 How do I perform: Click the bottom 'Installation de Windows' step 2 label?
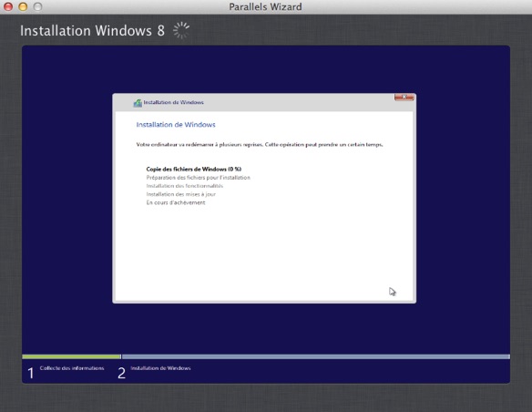160,368
